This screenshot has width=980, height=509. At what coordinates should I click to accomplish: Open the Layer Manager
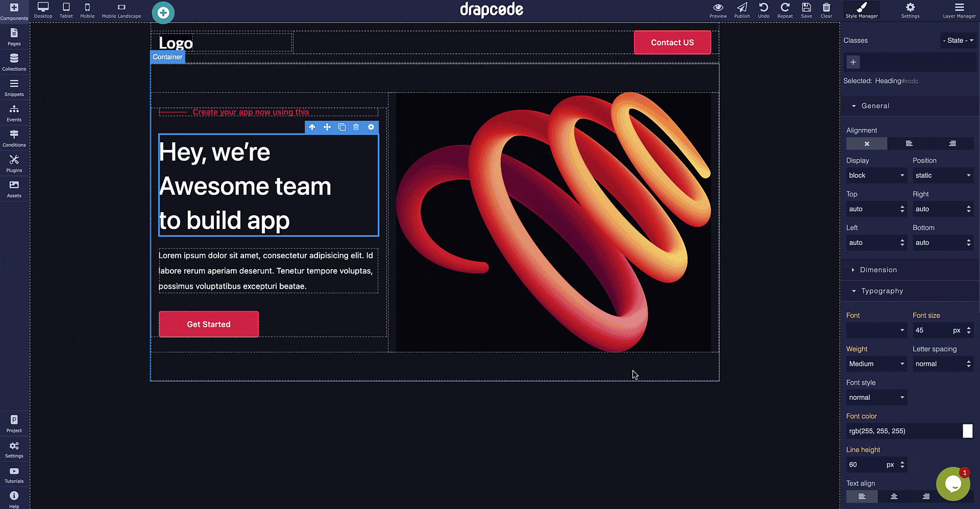pyautogui.click(x=959, y=9)
